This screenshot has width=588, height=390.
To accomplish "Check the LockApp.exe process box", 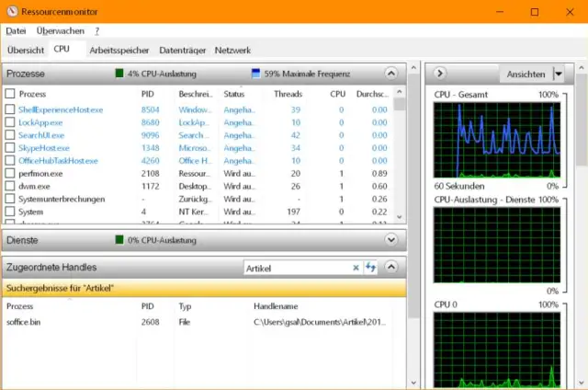I will click(10, 122).
